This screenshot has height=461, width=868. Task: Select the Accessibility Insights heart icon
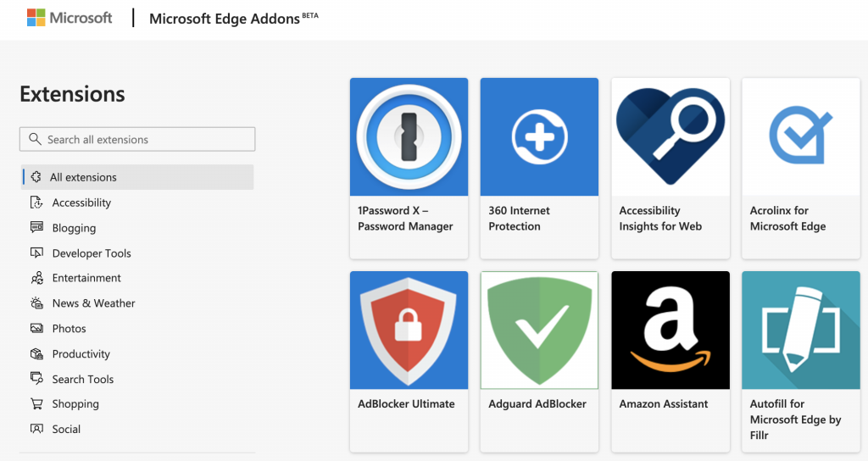click(670, 136)
